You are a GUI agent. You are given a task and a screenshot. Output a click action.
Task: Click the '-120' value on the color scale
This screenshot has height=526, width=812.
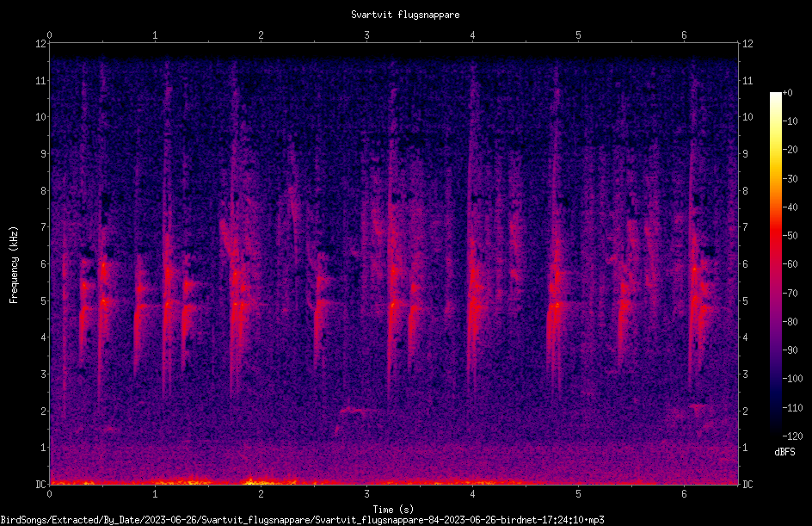pyautogui.click(x=792, y=436)
